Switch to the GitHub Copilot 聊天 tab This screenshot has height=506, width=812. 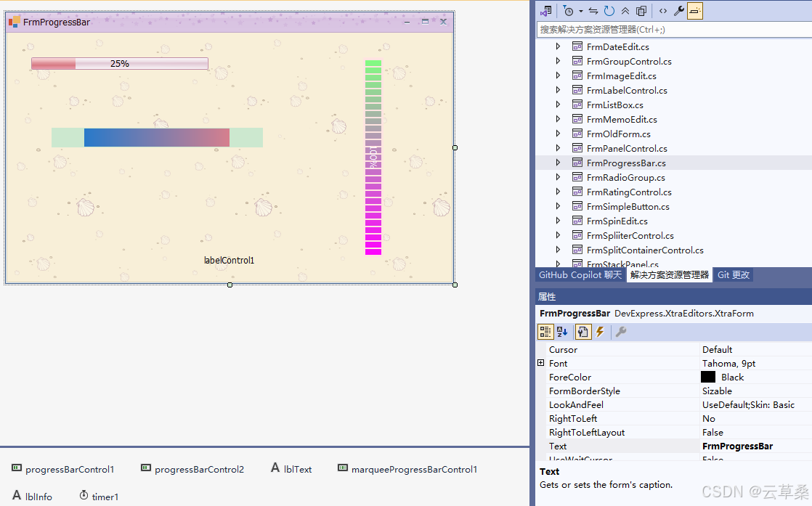click(580, 274)
